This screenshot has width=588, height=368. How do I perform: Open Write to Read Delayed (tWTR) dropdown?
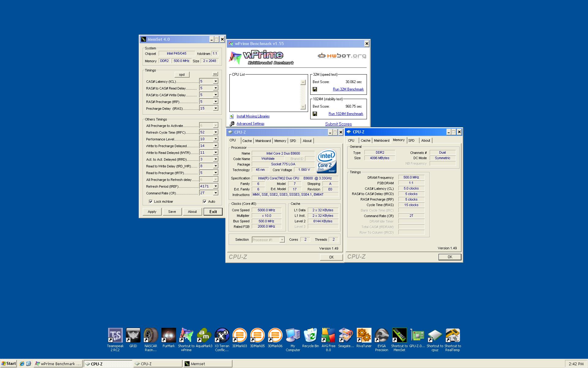pos(216,152)
